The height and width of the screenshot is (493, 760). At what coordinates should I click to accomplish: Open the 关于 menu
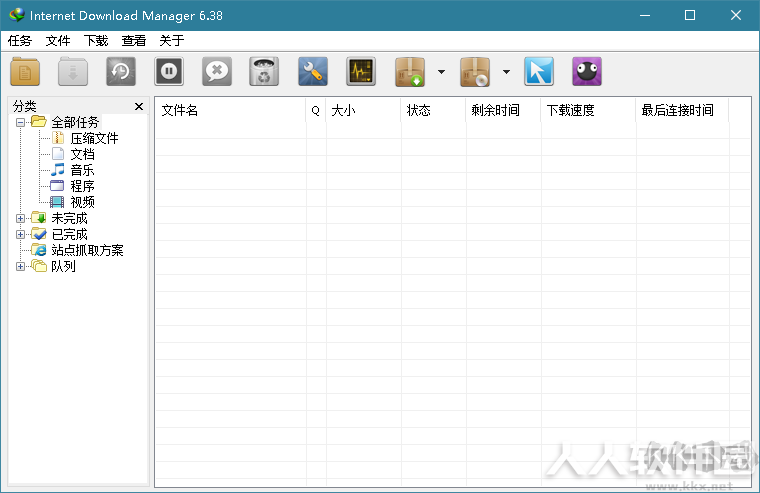click(171, 41)
